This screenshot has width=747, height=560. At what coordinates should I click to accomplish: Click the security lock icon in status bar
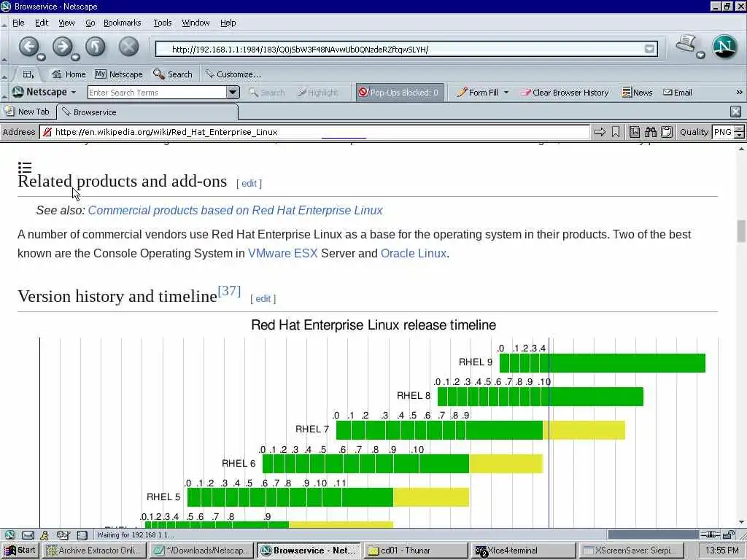(x=729, y=534)
